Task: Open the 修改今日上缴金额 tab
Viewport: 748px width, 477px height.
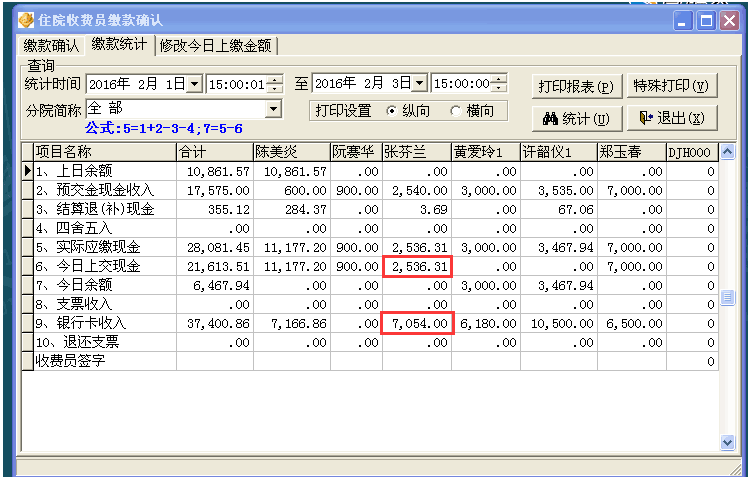Action: tap(216, 46)
